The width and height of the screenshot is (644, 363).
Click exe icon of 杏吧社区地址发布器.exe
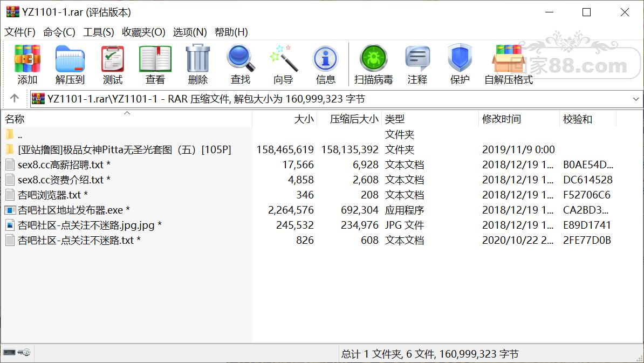(x=10, y=210)
